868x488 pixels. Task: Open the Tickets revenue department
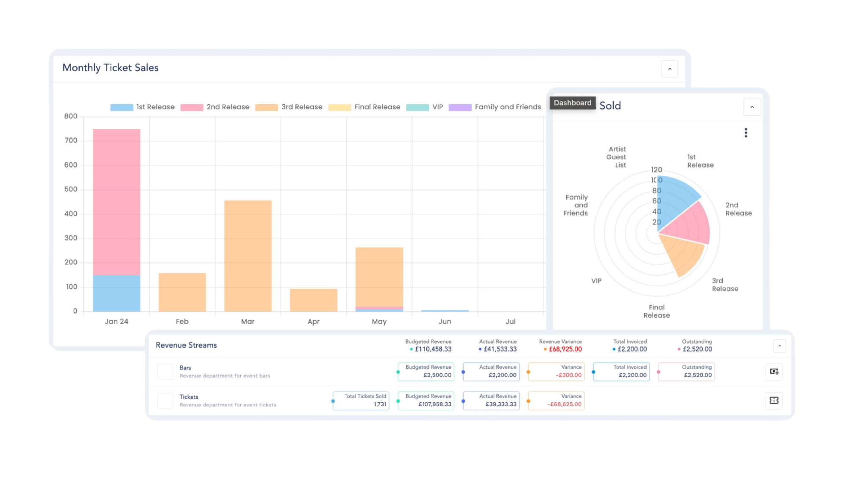189,397
